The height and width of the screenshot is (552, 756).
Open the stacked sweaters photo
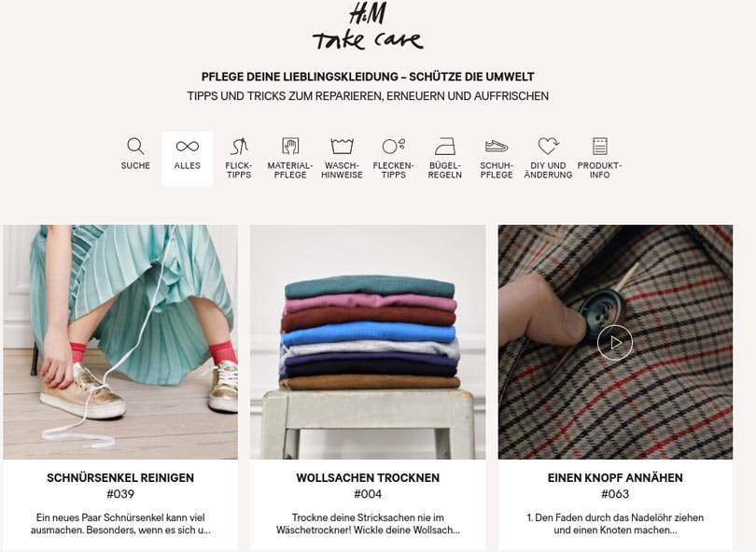(368, 342)
